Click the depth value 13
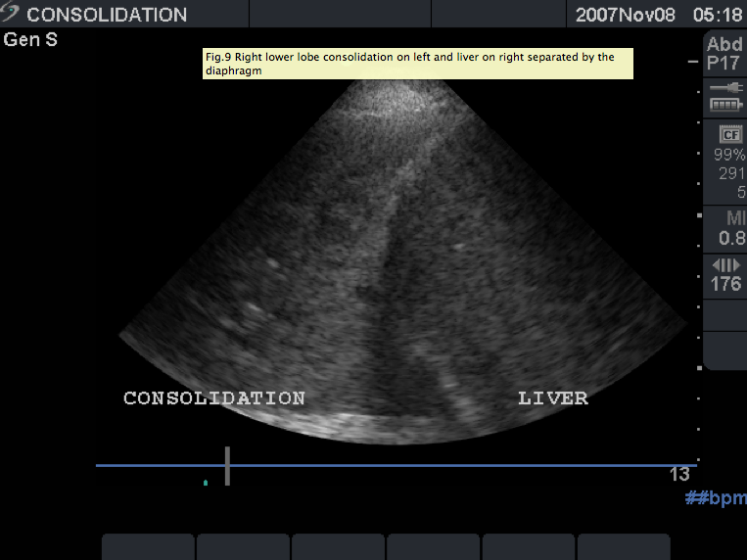The image size is (747, 560). (679, 474)
